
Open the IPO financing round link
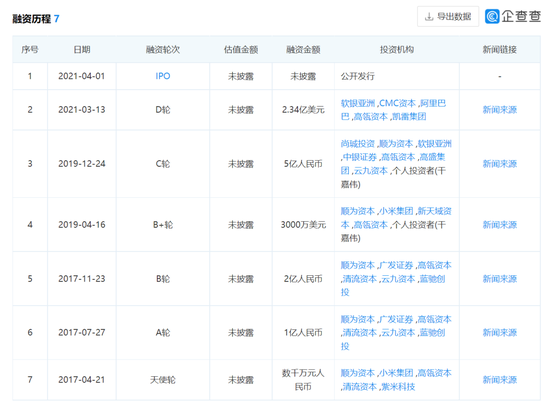163,76
